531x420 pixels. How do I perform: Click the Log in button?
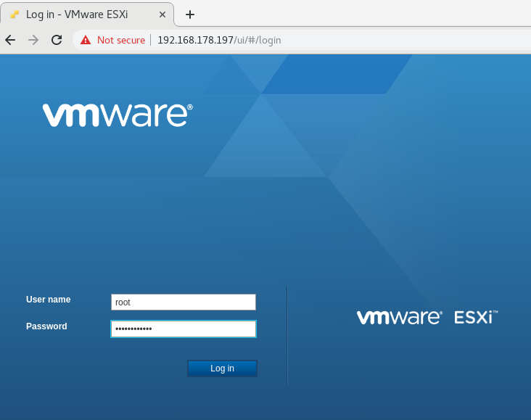(222, 368)
